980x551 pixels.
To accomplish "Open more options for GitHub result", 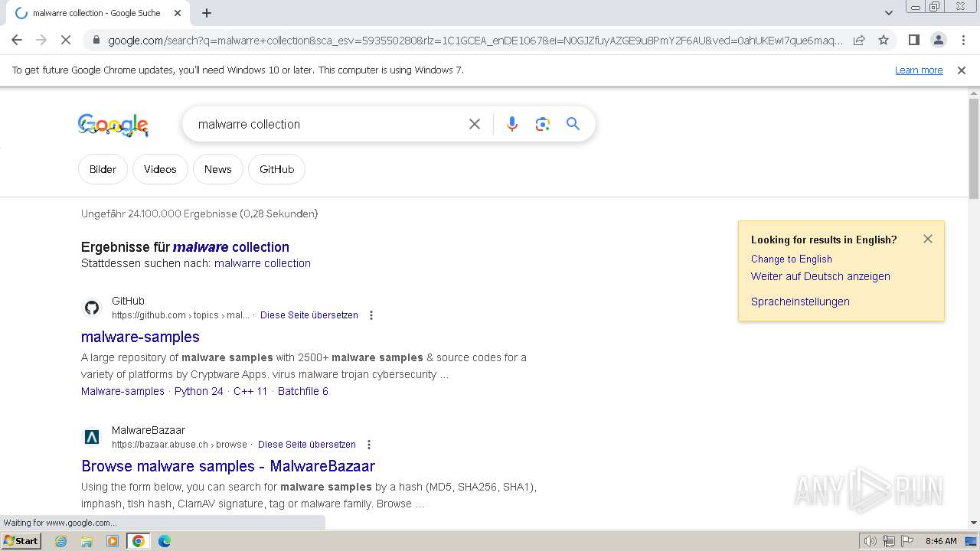I will (x=371, y=315).
